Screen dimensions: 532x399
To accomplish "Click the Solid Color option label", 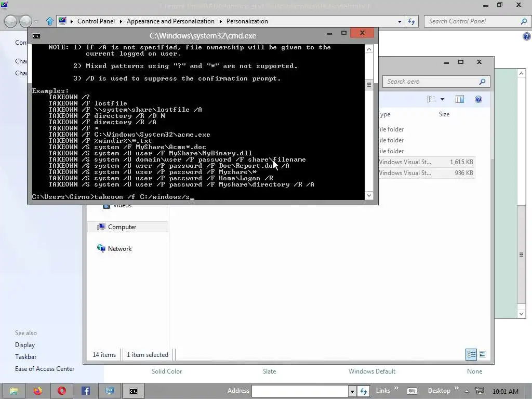I will 167,371.
